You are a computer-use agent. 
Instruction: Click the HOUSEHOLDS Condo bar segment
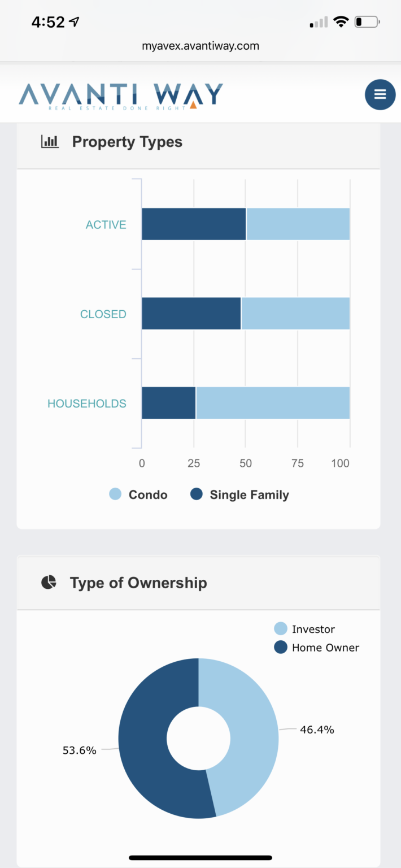tap(273, 403)
